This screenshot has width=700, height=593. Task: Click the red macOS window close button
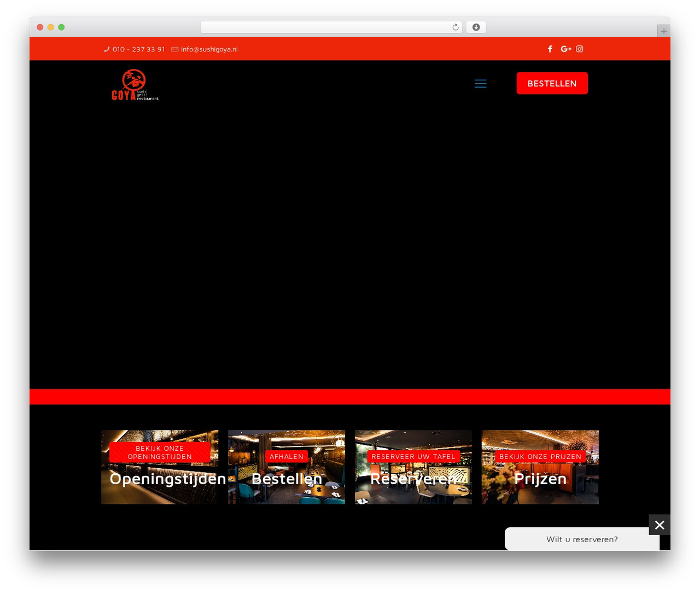pyautogui.click(x=40, y=27)
